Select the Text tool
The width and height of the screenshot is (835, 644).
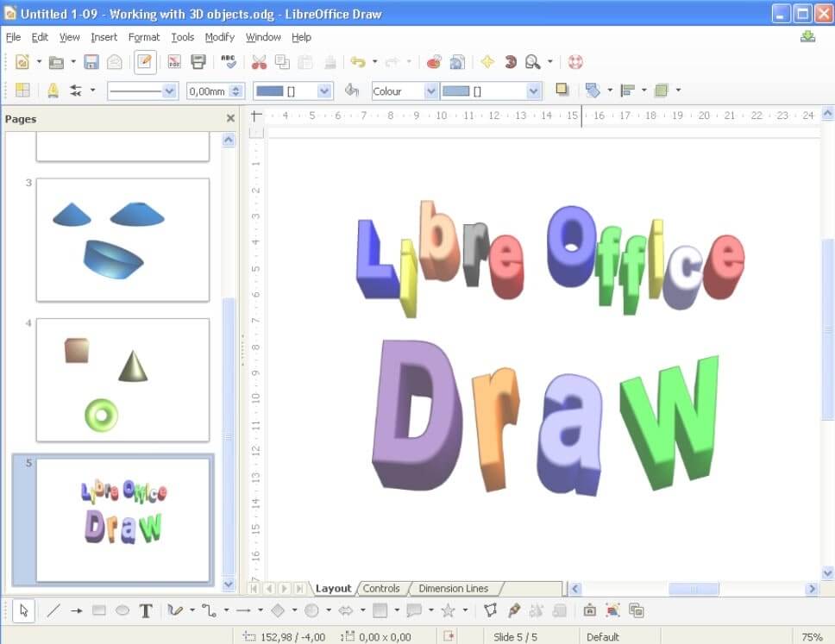coord(146,610)
